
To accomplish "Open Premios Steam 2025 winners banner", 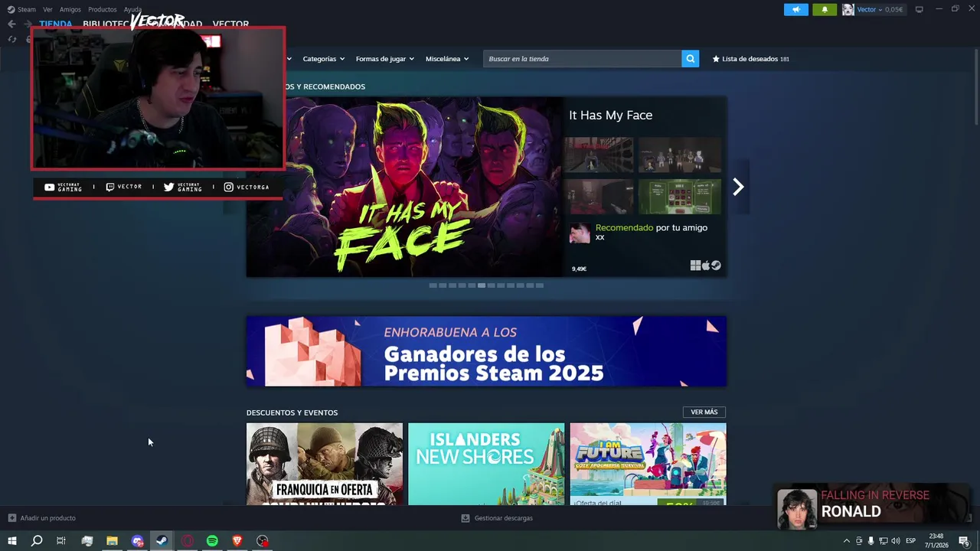I will [486, 351].
